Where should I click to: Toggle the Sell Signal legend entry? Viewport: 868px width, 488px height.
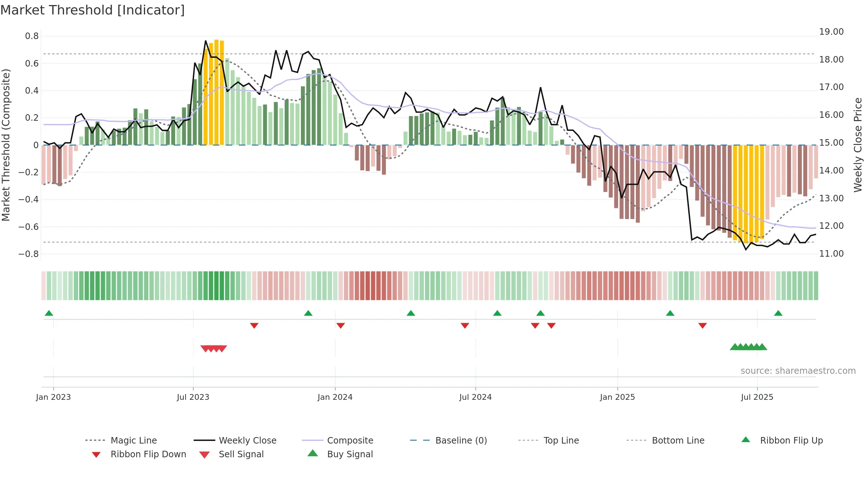[x=231, y=454]
